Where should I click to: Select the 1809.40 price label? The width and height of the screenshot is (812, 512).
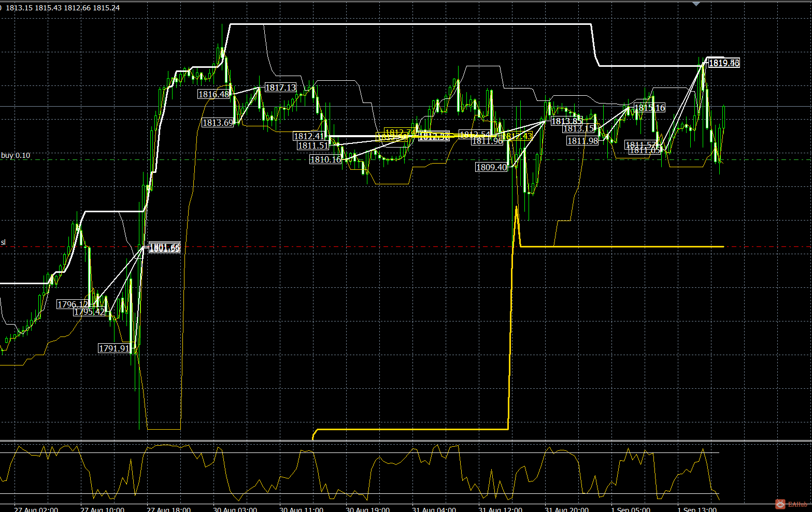(x=492, y=167)
